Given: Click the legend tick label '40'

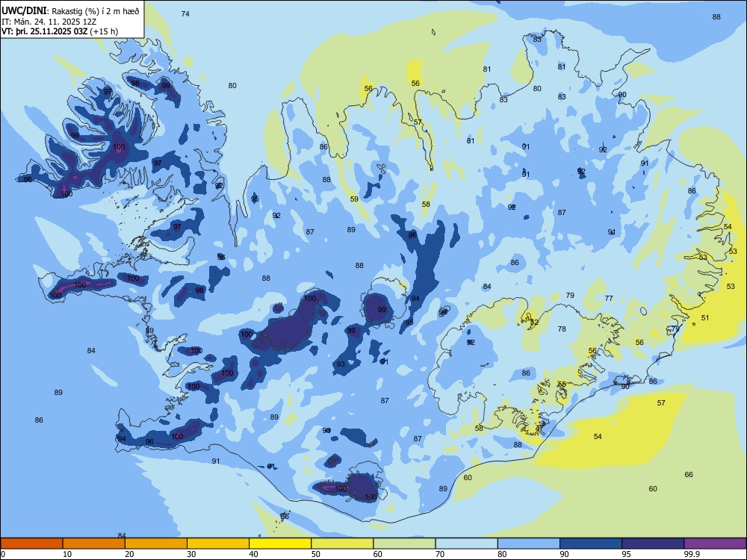Looking at the screenshot, I should (x=253, y=554).
